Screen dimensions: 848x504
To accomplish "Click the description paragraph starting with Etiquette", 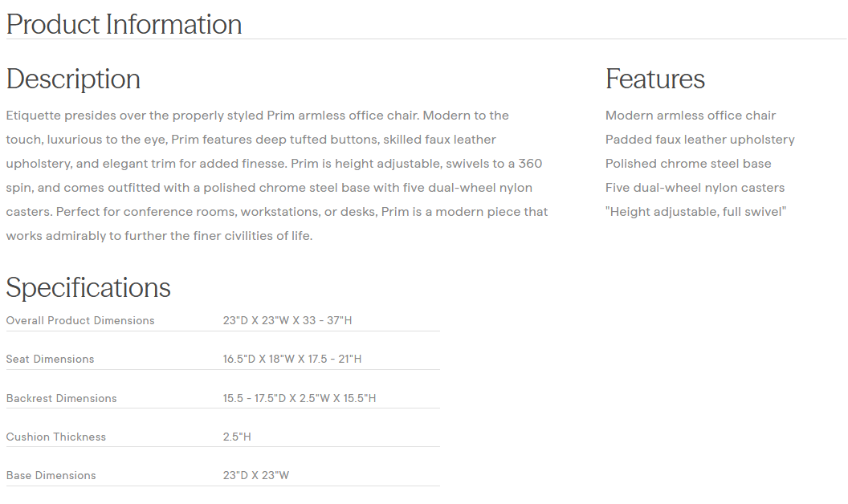I will click(x=277, y=176).
